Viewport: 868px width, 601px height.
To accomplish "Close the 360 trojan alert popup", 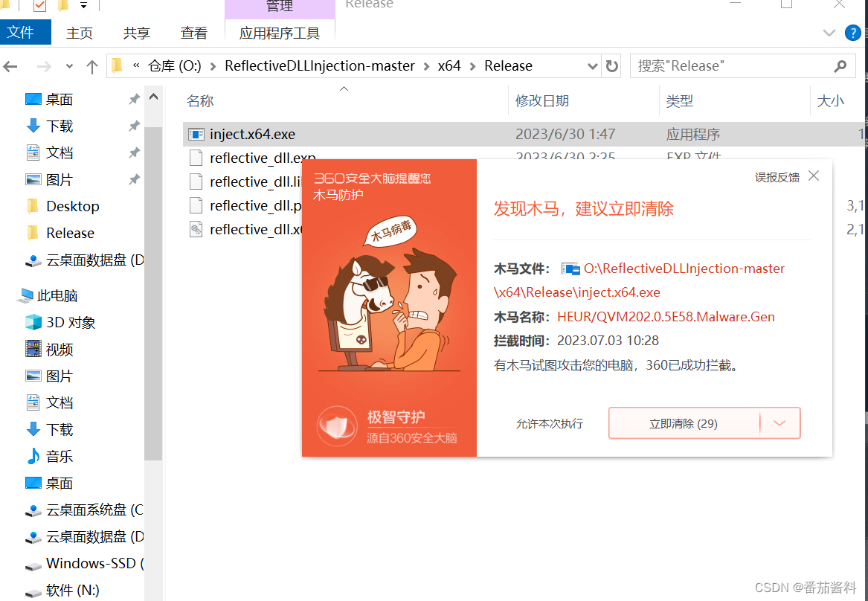I will (x=814, y=176).
